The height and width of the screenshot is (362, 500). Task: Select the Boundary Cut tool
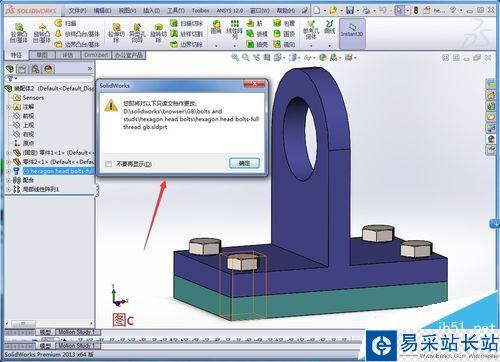187,44
